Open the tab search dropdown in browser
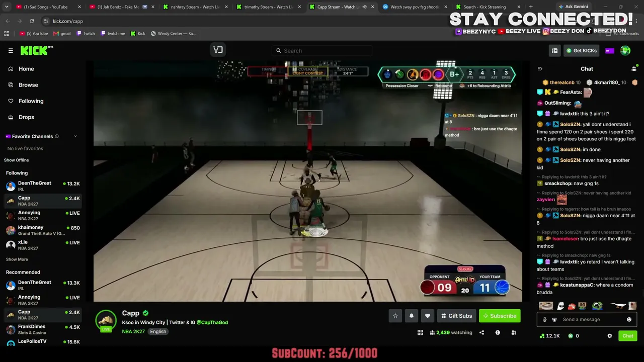The width and height of the screenshot is (644, 362). tap(7, 7)
